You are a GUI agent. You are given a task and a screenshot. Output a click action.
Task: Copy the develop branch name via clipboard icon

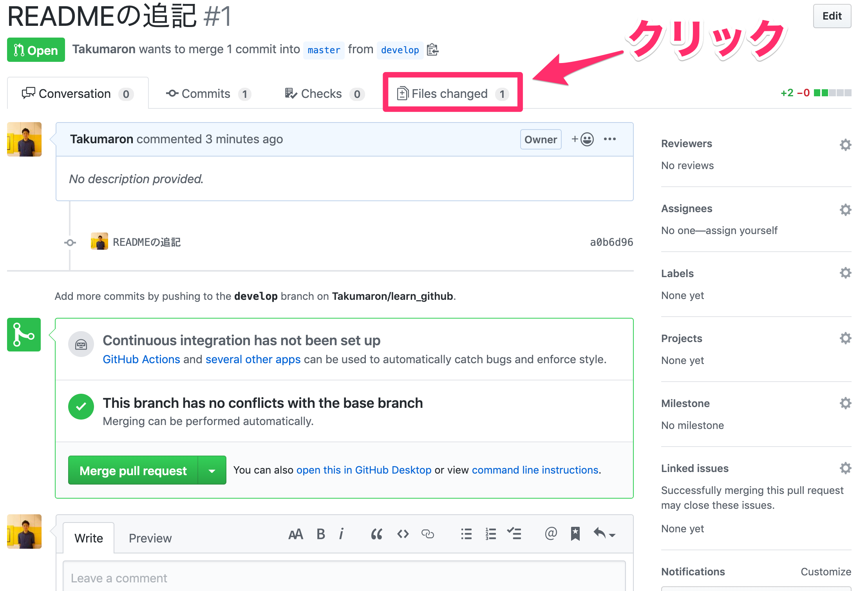(x=432, y=50)
